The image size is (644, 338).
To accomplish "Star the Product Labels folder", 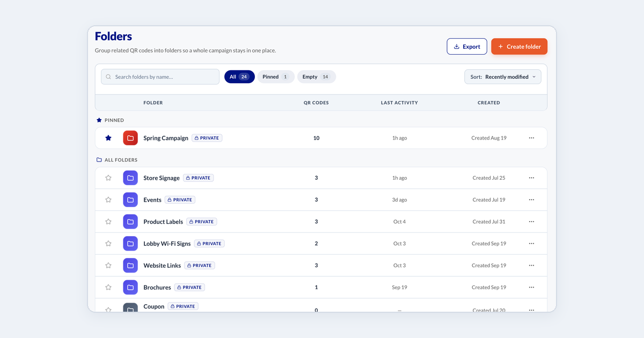I will tap(108, 222).
